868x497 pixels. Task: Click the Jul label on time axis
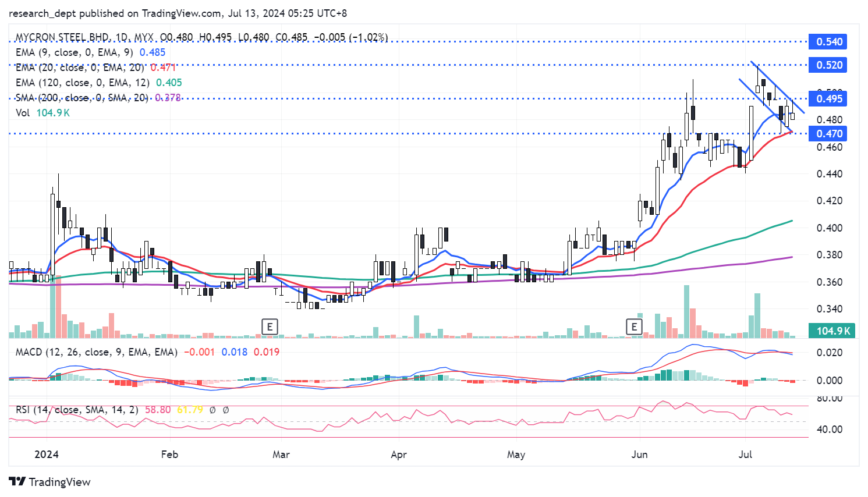[x=745, y=455]
